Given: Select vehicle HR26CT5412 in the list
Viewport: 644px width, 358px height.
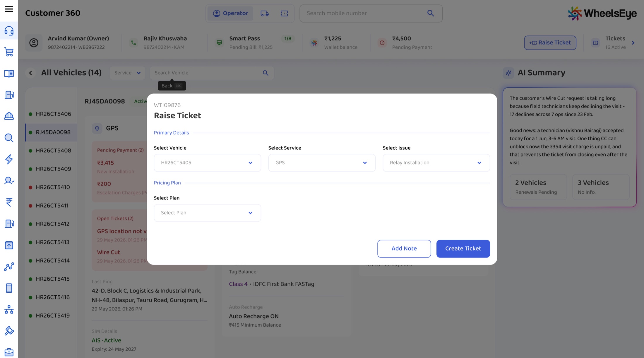Looking at the screenshot, I should [51, 224].
